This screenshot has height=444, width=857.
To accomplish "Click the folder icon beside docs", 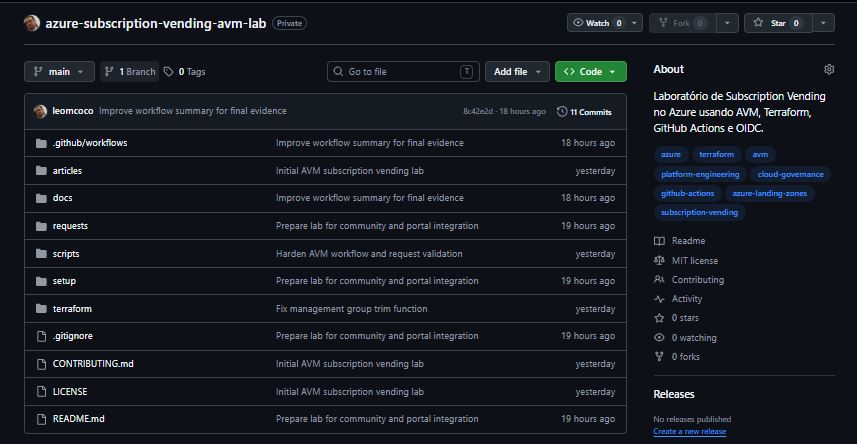I will point(41,198).
